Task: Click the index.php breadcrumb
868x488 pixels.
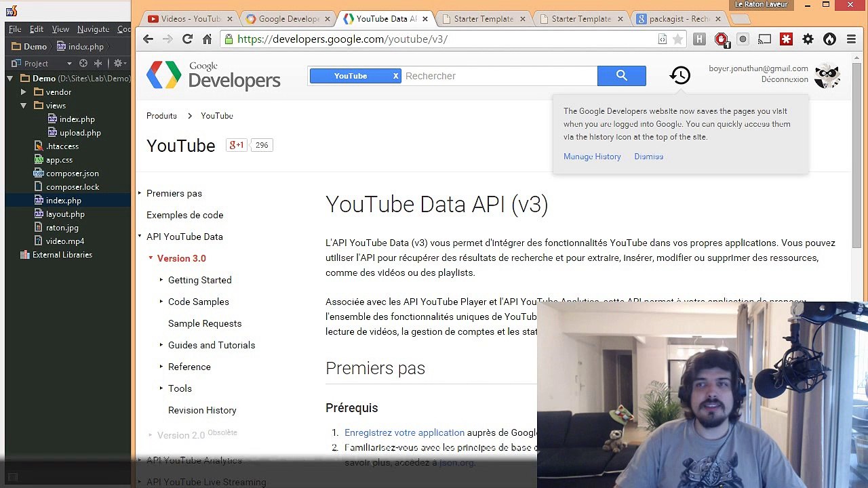Action: pos(80,47)
